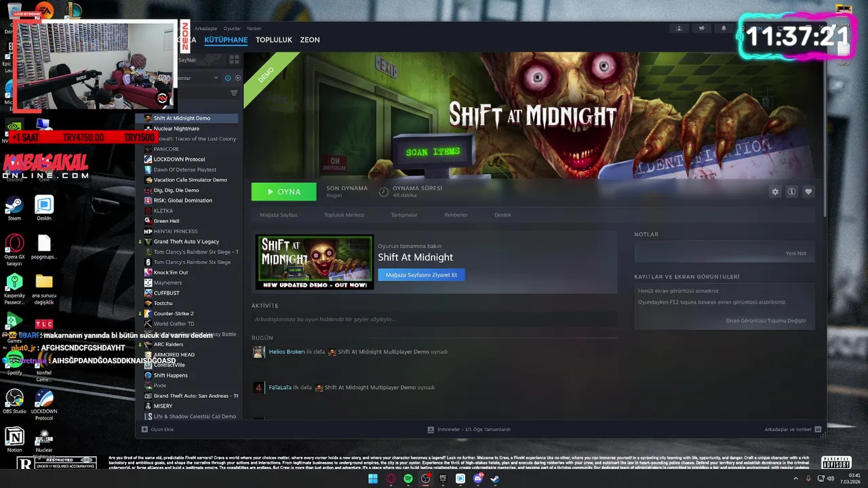The height and width of the screenshot is (488, 868).
Task: Open Steam notifications bell
Action: pos(724,28)
